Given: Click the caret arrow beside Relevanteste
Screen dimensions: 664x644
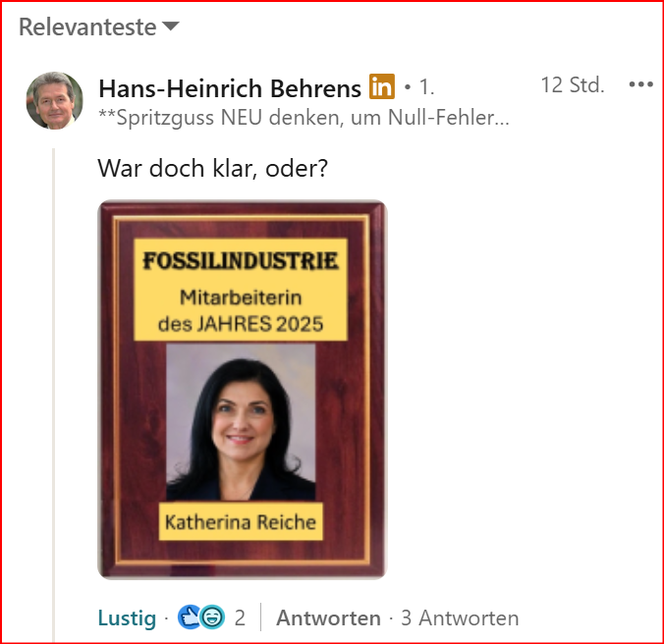Looking at the screenshot, I should click(x=171, y=27).
